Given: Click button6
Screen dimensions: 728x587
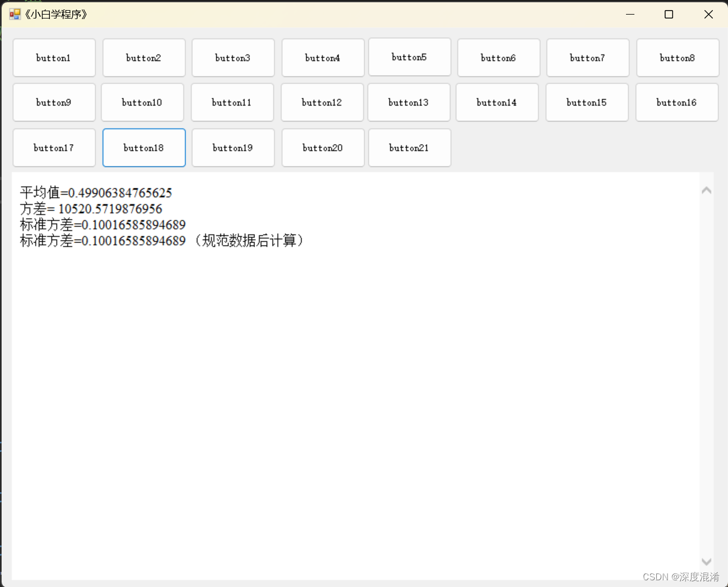Looking at the screenshot, I should pos(499,58).
